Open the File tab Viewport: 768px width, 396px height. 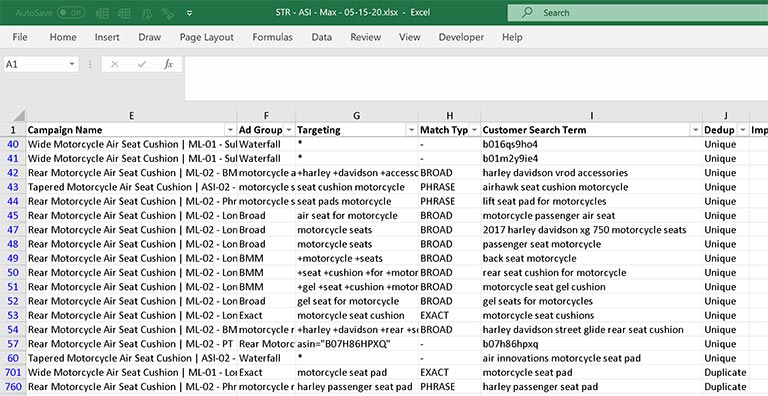click(20, 37)
